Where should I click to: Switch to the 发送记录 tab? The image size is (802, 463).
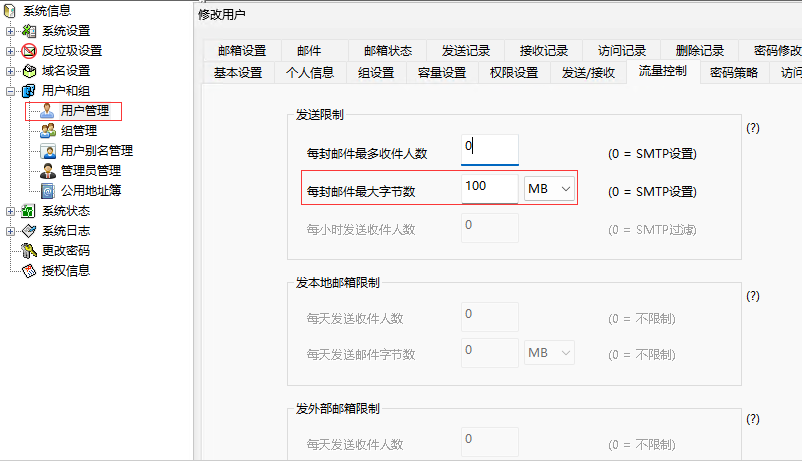pyautogui.click(x=466, y=51)
